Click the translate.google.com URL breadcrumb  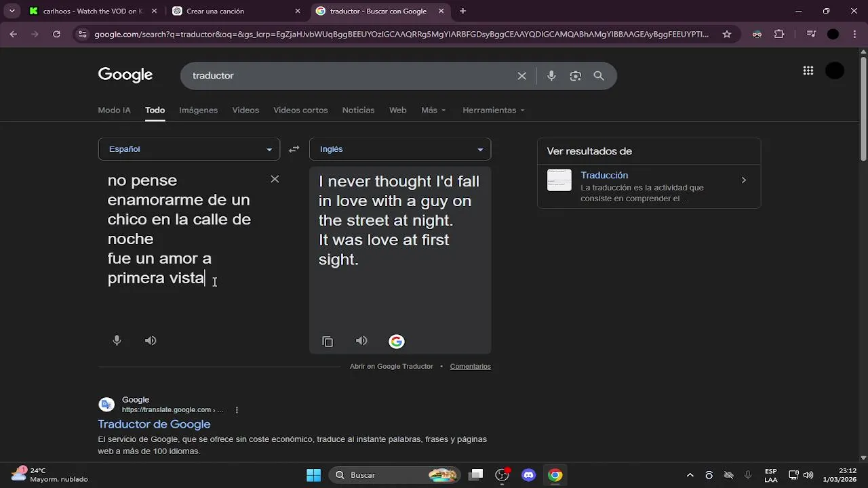coord(172,410)
